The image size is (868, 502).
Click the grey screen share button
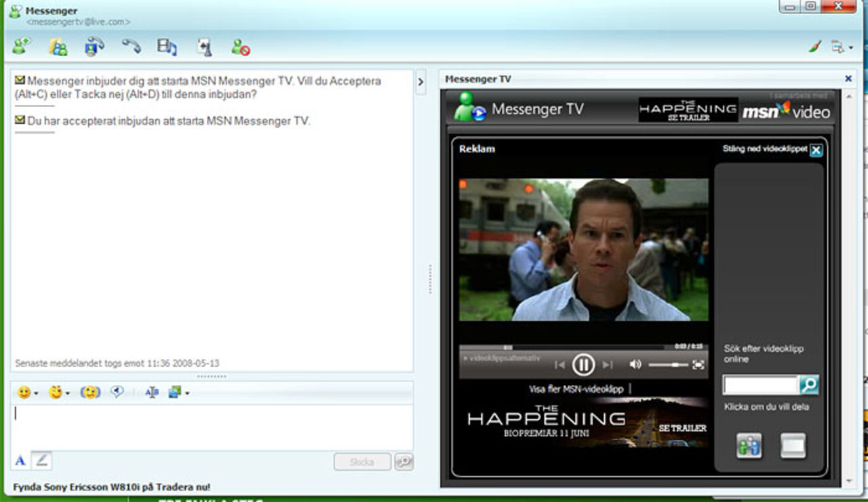(x=793, y=446)
